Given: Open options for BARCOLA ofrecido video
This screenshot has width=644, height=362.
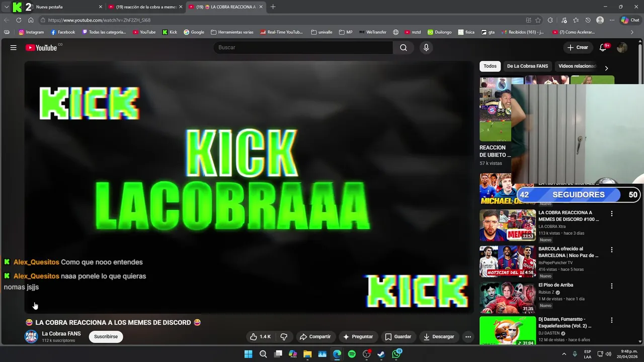Looking at the screenshot, I should pos(612,250).
